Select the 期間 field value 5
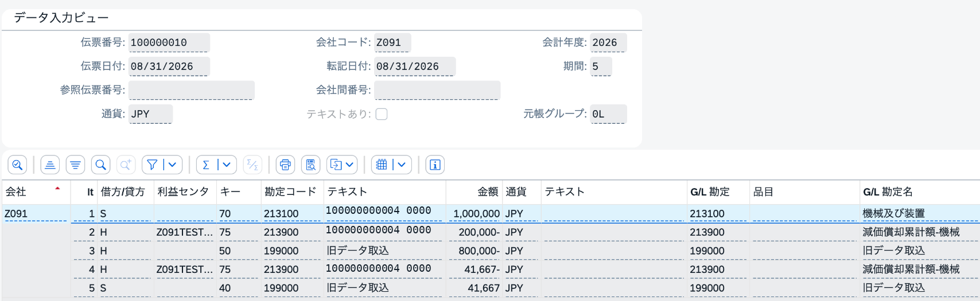Image resolution: width=980 pixels, height=301 pixels. tap(601, 67)
